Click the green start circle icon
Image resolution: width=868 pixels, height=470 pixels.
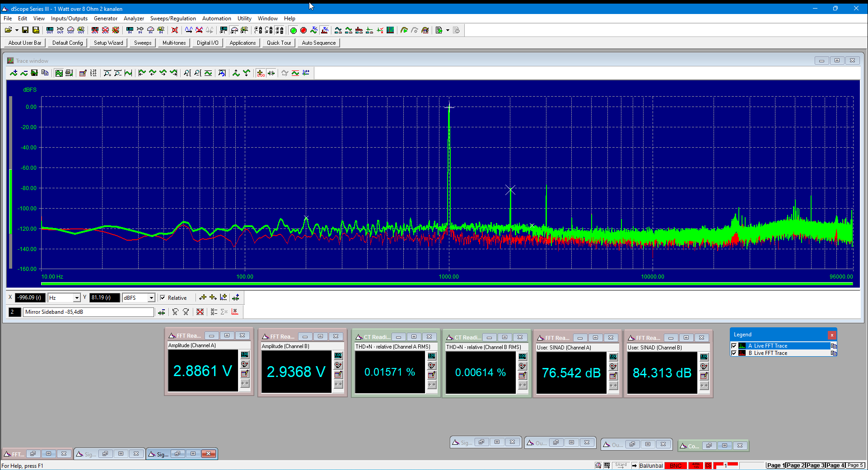tap(294, 30)
